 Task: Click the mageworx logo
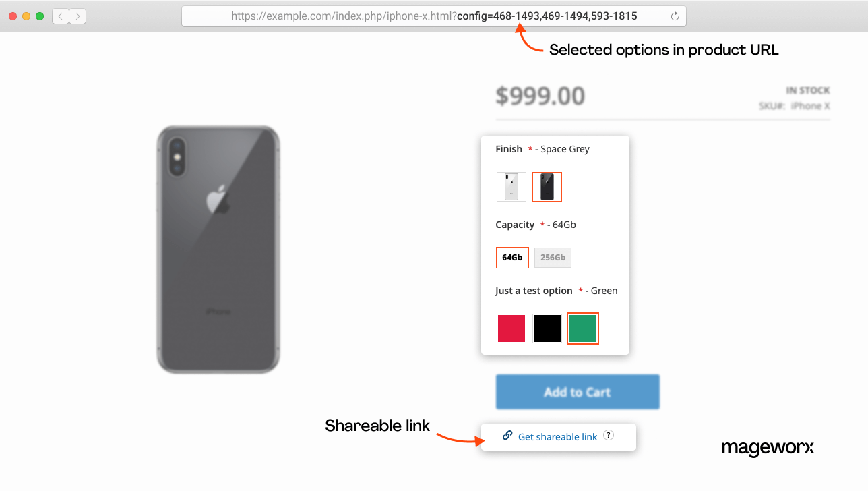pyautogui.click(x=768, y=447)
